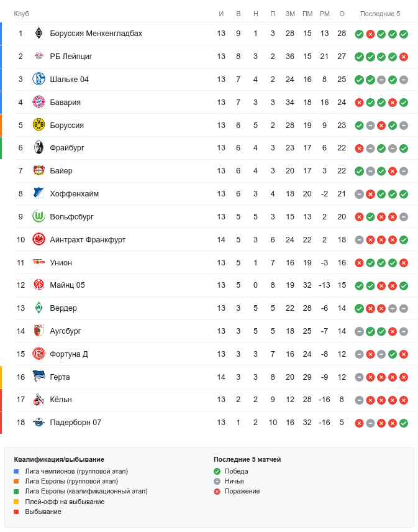This screenshot has height=532, width=418.
Task: Click Borussia Mönchengladbach's most recent match result icon
Action: pyautogui.click(x=404, y=34)
